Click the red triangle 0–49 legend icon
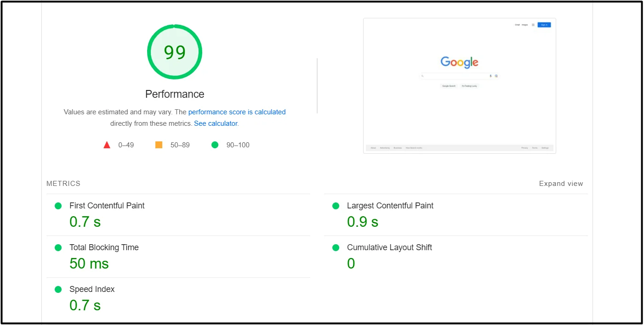644x325 pixels. coord(107,145)
